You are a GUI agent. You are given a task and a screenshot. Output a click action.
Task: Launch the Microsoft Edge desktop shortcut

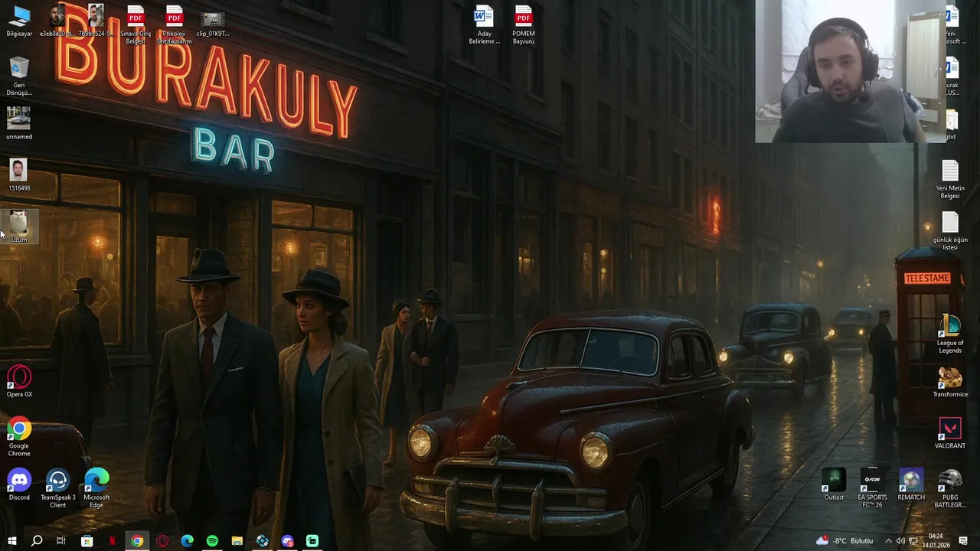click(96, 488)
